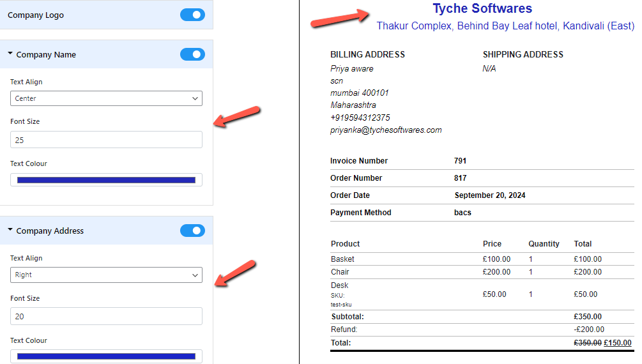Screen dimensions: 642x364
Task: Toggle the Company Name switch
Action: click(x=192, y=54)
